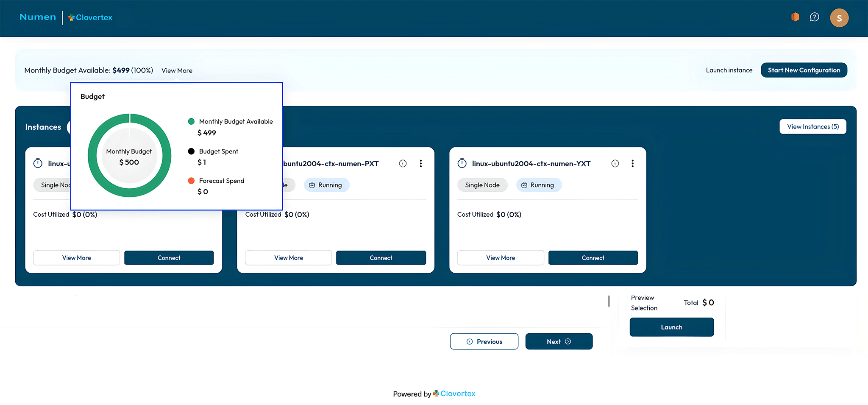Click the Clovertex logo in header
The width and height of the screenshot is (868, 405).
point(90,17)
